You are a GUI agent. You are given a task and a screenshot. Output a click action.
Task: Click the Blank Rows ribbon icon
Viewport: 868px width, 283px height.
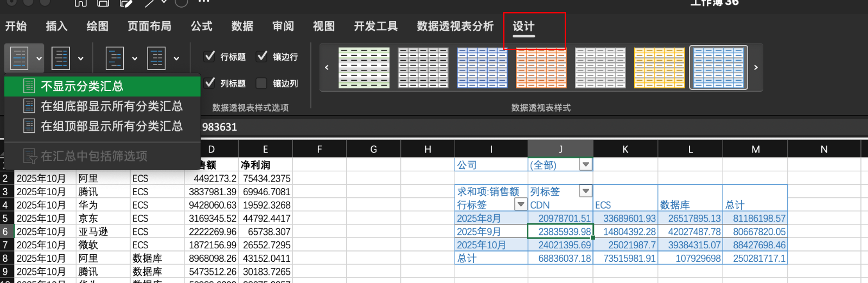click(x=156, y=58)
